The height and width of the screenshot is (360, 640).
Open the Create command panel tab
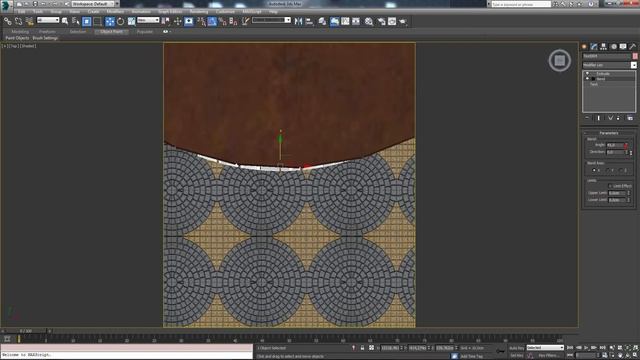[x=584, y=47]
